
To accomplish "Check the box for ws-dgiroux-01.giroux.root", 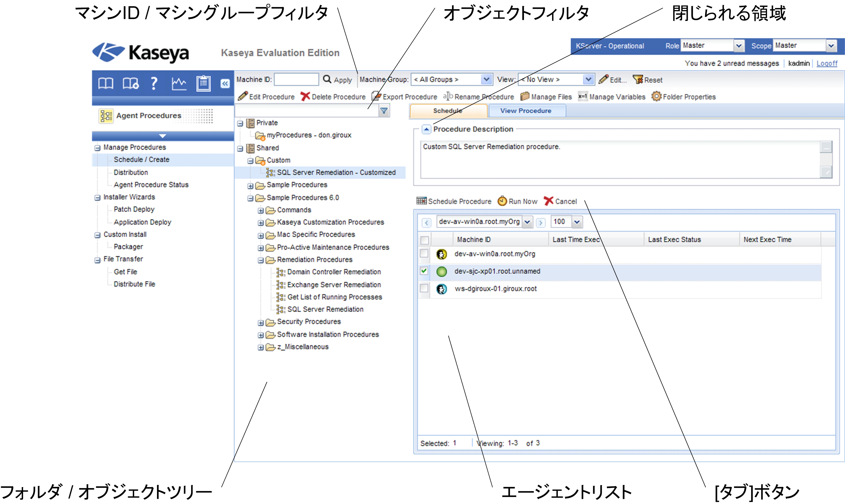I will coord(424,288).
